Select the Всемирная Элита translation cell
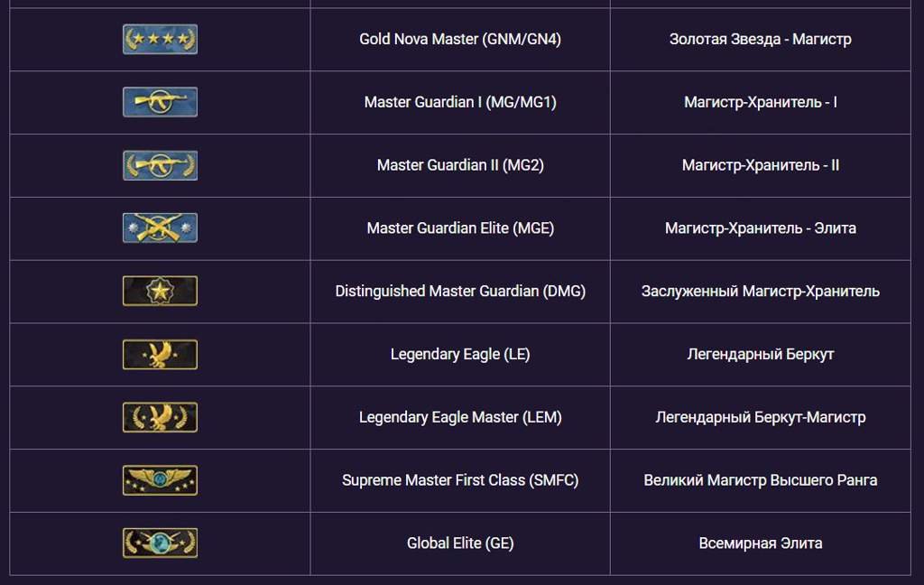Screen dimensions: 924x585 click(760, 543)
